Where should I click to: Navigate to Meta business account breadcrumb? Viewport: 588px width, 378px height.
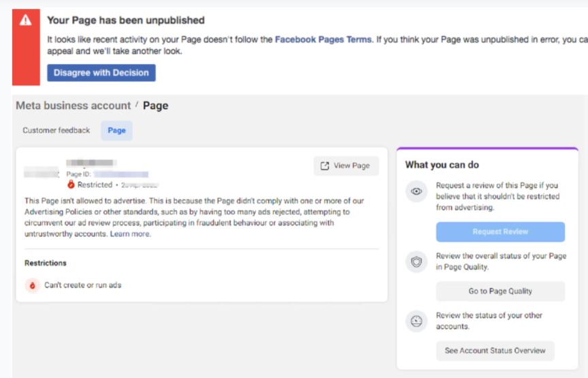tap(73, 106)
